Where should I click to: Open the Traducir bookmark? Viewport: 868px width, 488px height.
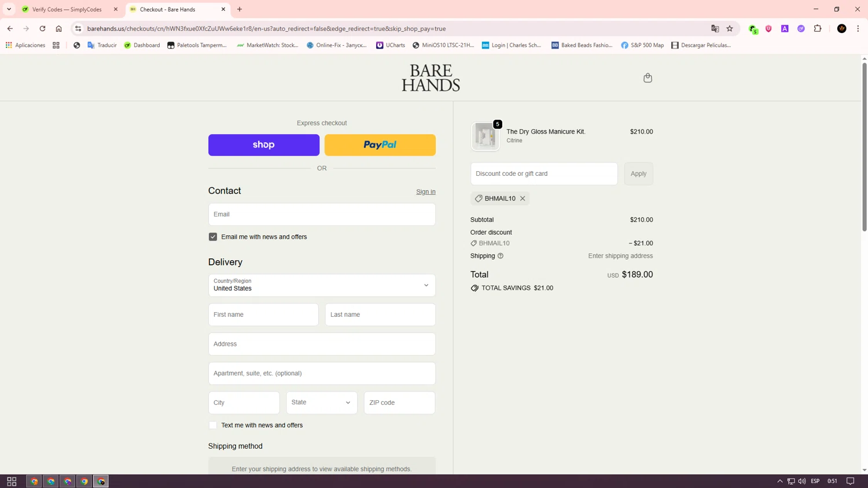click(x=102, y=45)
